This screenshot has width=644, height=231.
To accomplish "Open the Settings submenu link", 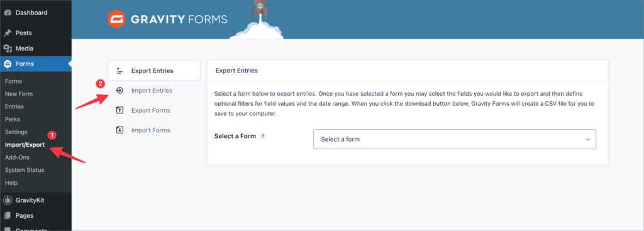I will click(x=16, y=132).
